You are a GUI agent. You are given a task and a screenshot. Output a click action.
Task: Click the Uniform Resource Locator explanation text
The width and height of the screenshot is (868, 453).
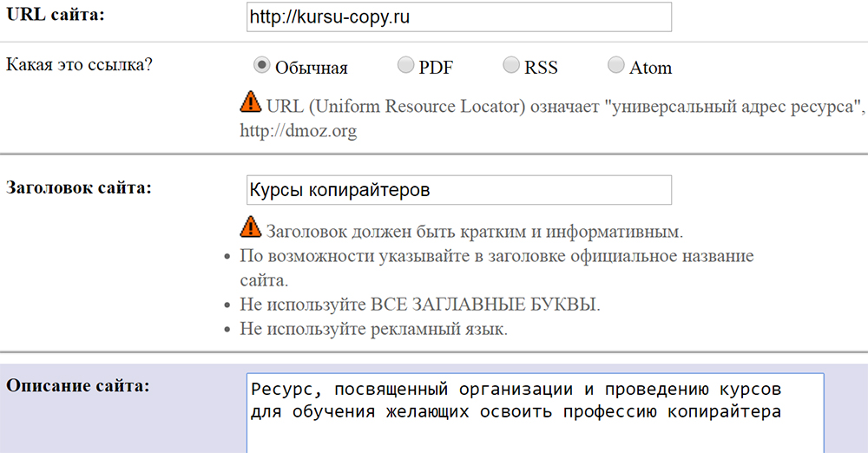563,108
